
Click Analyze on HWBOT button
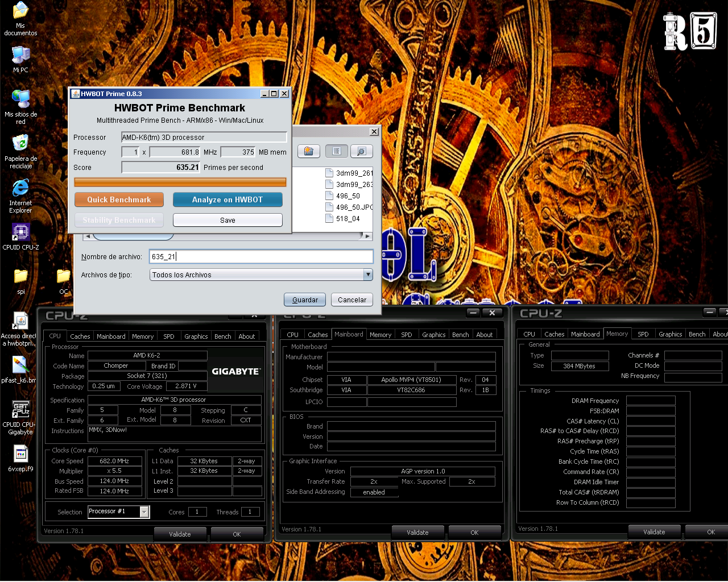point(227,199)
